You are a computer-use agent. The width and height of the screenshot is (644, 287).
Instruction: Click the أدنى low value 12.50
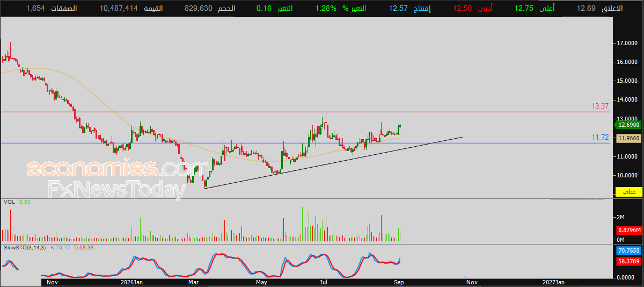coord(463,8)
